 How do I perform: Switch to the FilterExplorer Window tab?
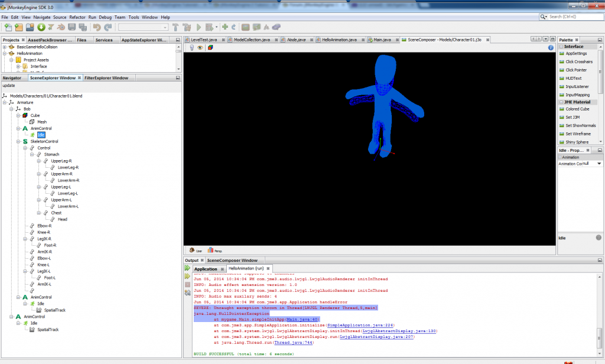(x=106, y=78)
